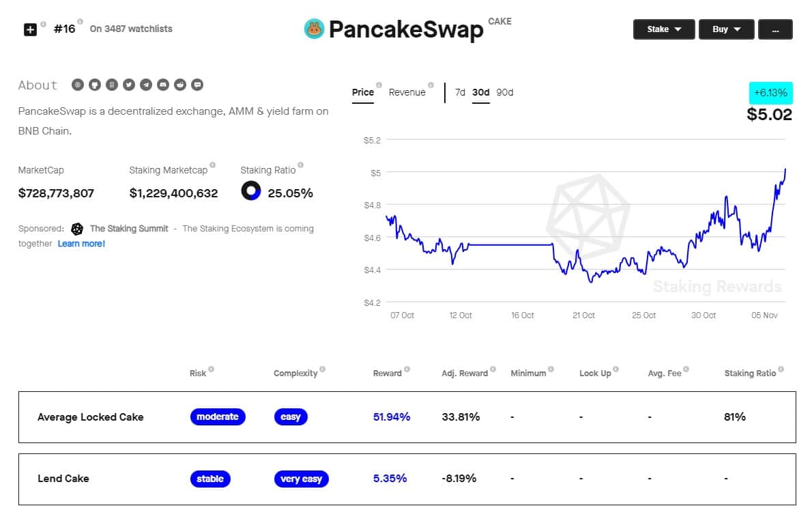812x521 pixels.
Task: Click the 05 Nov chart axis label
Action: click(x=764, y=315)
